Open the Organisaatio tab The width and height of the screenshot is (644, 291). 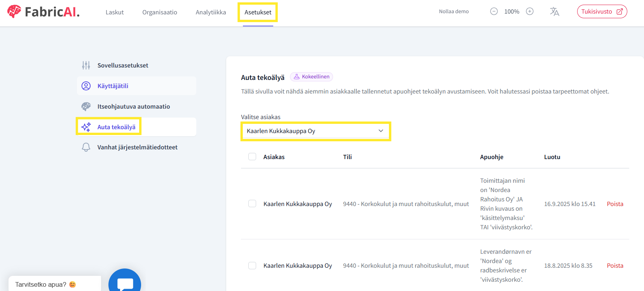160,12
